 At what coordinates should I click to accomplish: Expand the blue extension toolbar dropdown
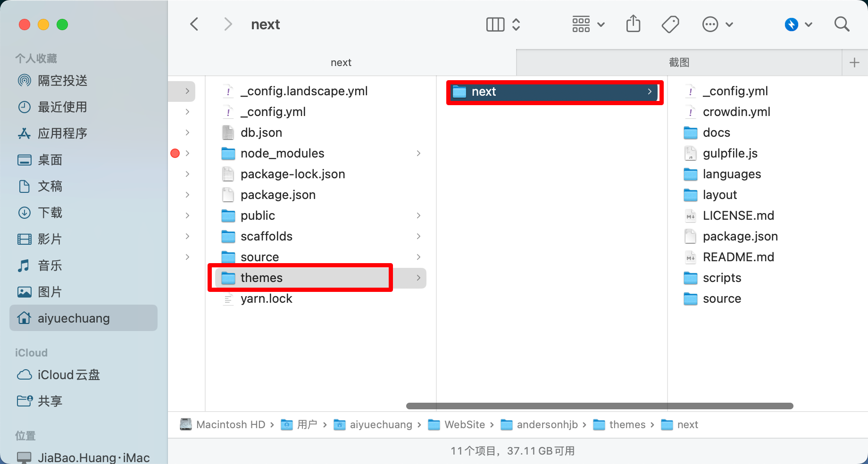[x=798, y=24]
